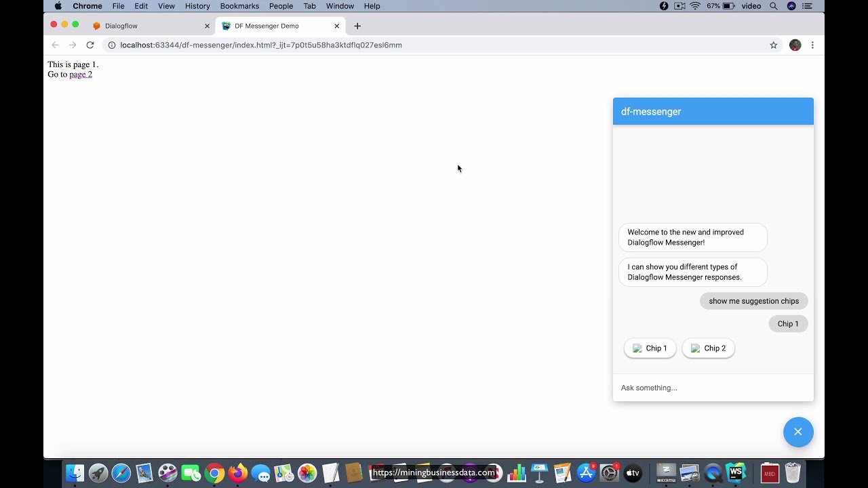Open the Help menu
Viewport: 868px width, 488px height.
(x=372, y=6)
